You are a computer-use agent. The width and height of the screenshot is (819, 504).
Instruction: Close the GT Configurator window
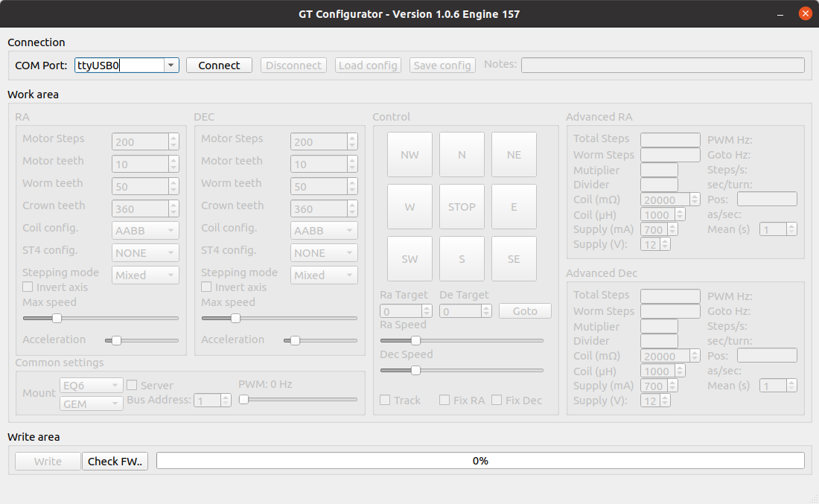tap(805, 13)
